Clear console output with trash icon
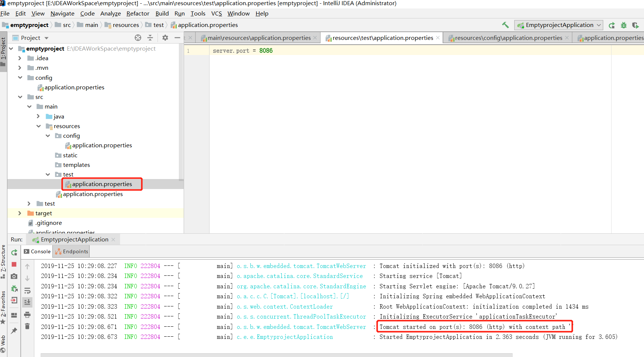The width and height of the screenshot is (644, 357). click(27, 326)
